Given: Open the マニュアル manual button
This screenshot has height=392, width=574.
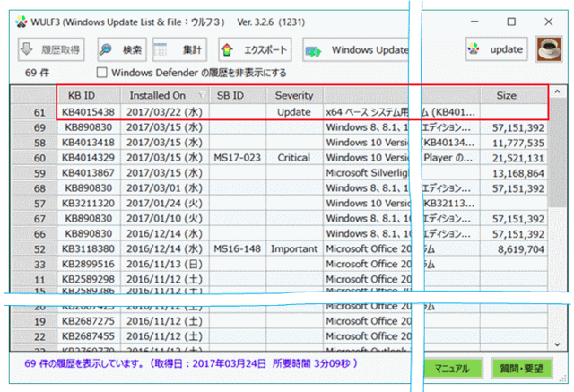Looking at the screenshot, I should [452, 368].
